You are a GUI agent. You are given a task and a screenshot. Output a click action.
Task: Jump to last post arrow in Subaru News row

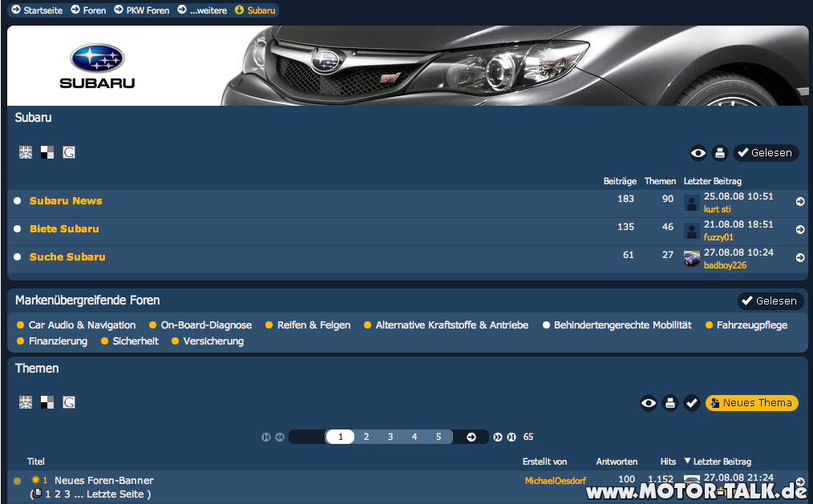tap(800, 201)
